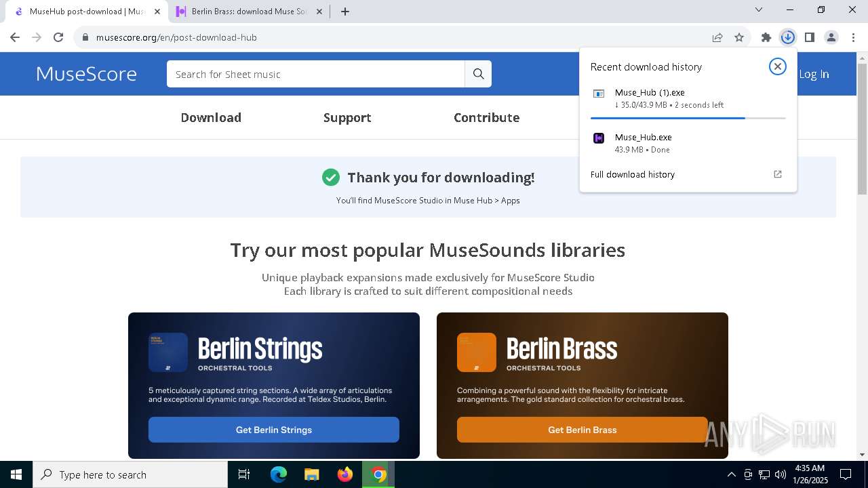868x488 pixels.
Task: Click the Muse_Hub.exe file icon
Action: coord(599,138)
